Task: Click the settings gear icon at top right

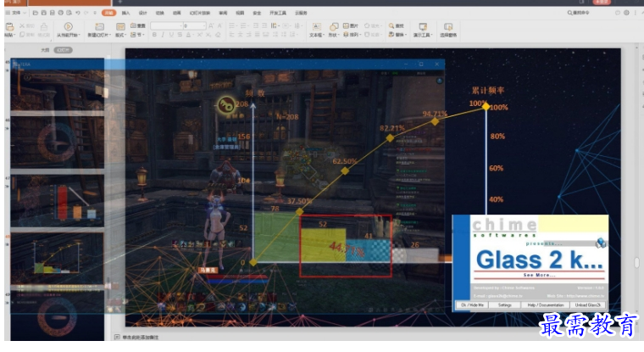Action: click(x=626, y=13)
